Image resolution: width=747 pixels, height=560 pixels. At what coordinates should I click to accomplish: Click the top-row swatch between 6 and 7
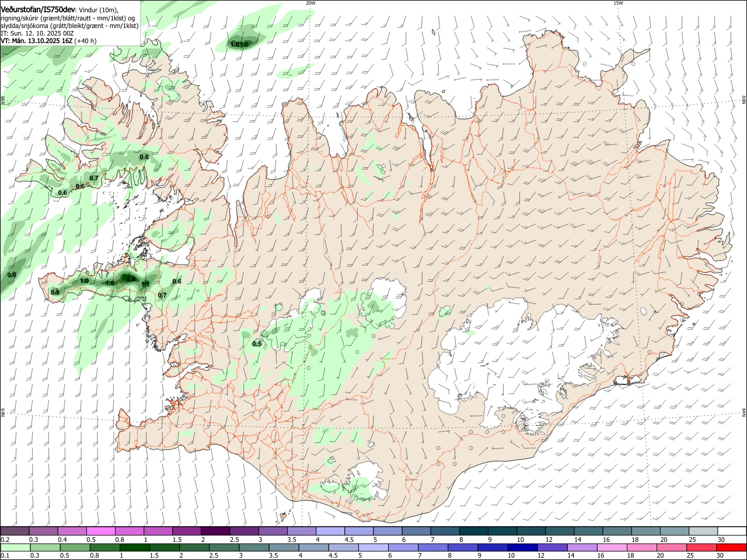coord(416,531)
